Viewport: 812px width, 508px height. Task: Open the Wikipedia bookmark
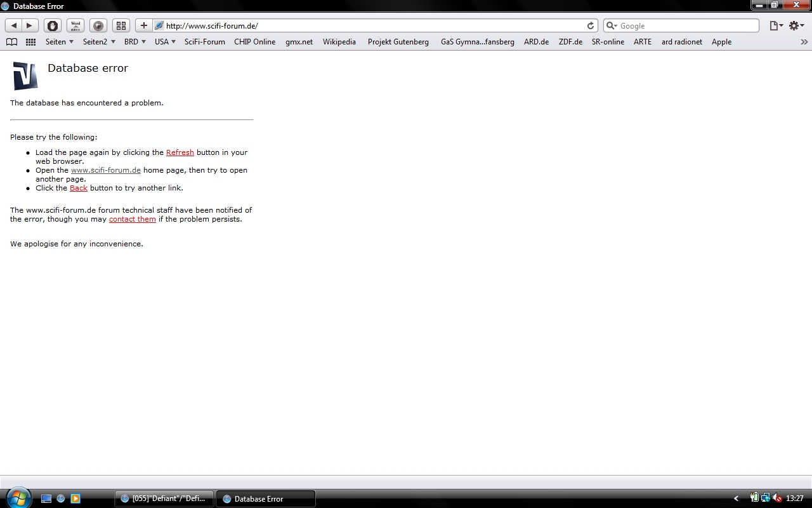339,42
